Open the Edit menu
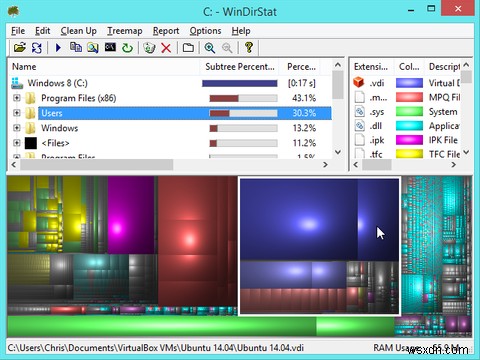The height and width of the screenshot is (360, 480). tap(42, 31)
